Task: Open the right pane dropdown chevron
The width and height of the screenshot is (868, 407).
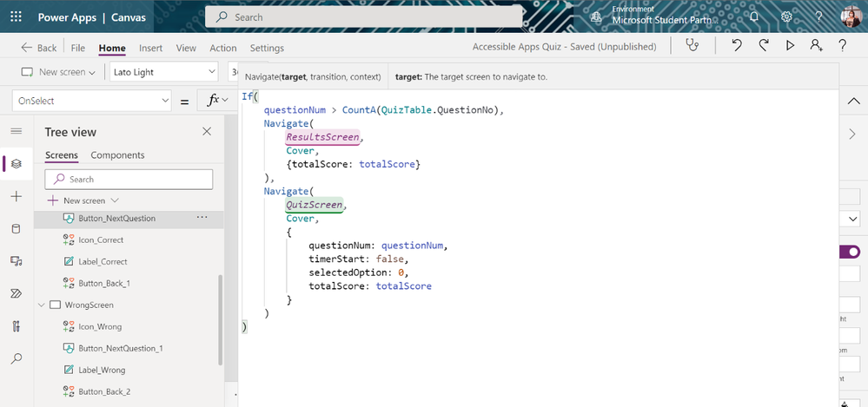Action: (x=852, y=219)
